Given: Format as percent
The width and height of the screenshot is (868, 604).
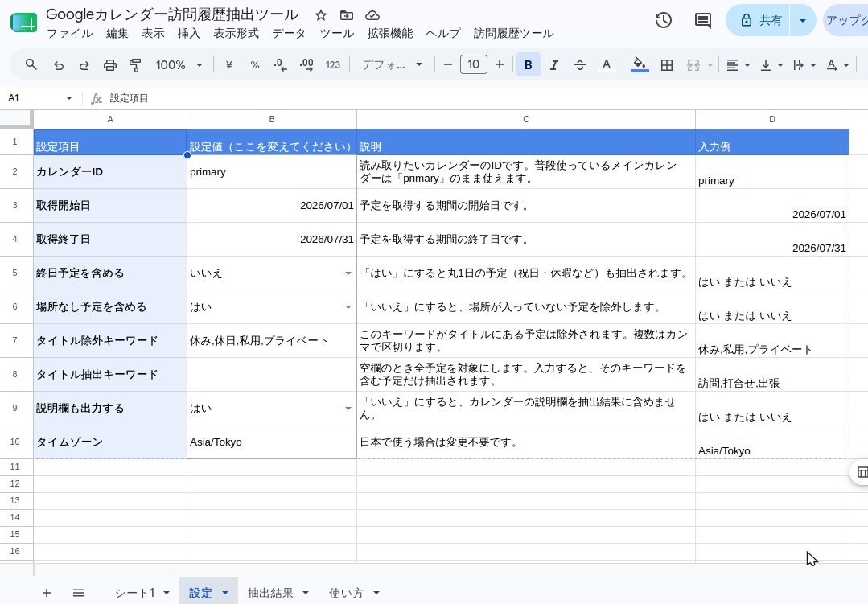Looking at the screenshot, I should click(x=255, y=65).
